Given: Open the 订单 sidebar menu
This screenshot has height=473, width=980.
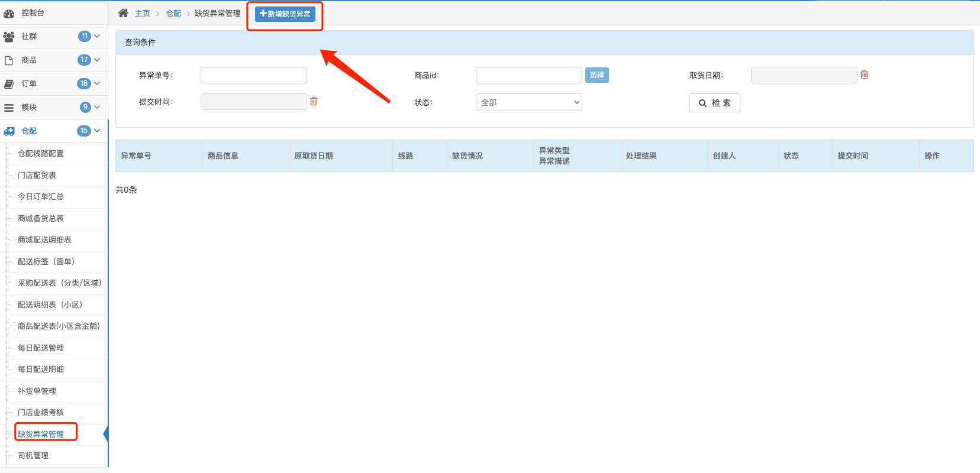Looking at the screenshot, I should [54, 84].
